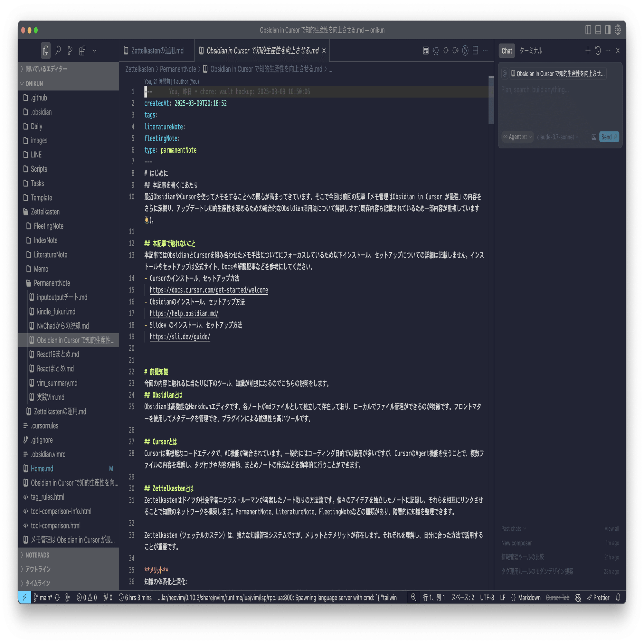Open editor more actions ellipsis

pyautogui.click(x=485, y=51)
